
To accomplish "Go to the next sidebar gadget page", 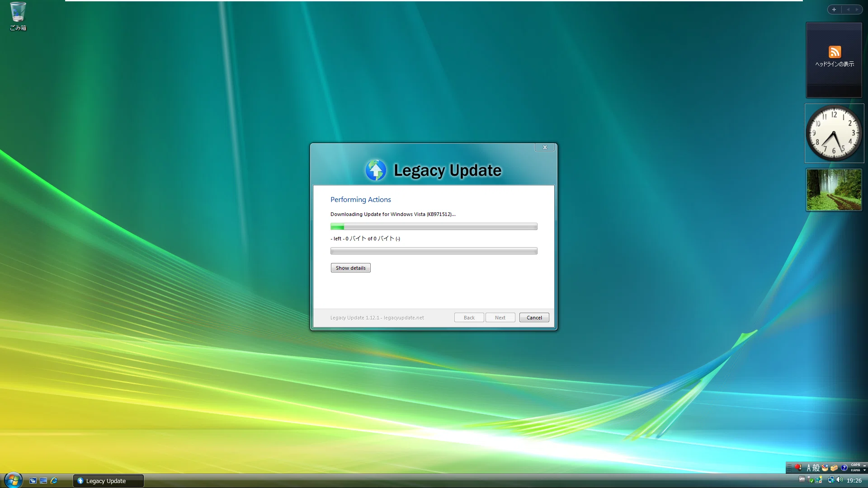I will pos(857,9).
